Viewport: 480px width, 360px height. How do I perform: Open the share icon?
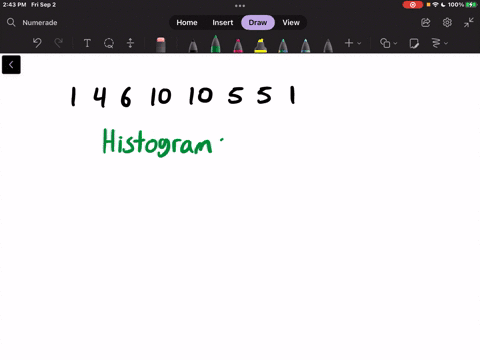(x=426, y=23)
